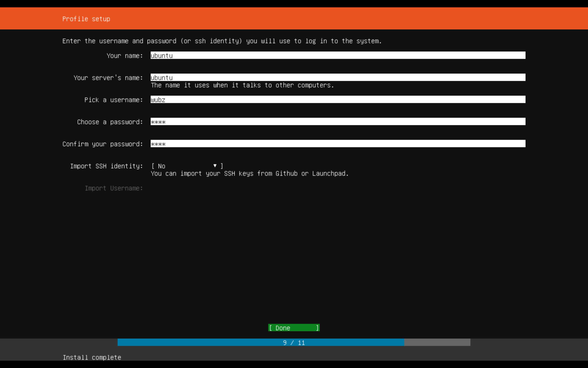588x368 pixels.
Task: Click the 9 / 11 progress bar
Action: 294,342
